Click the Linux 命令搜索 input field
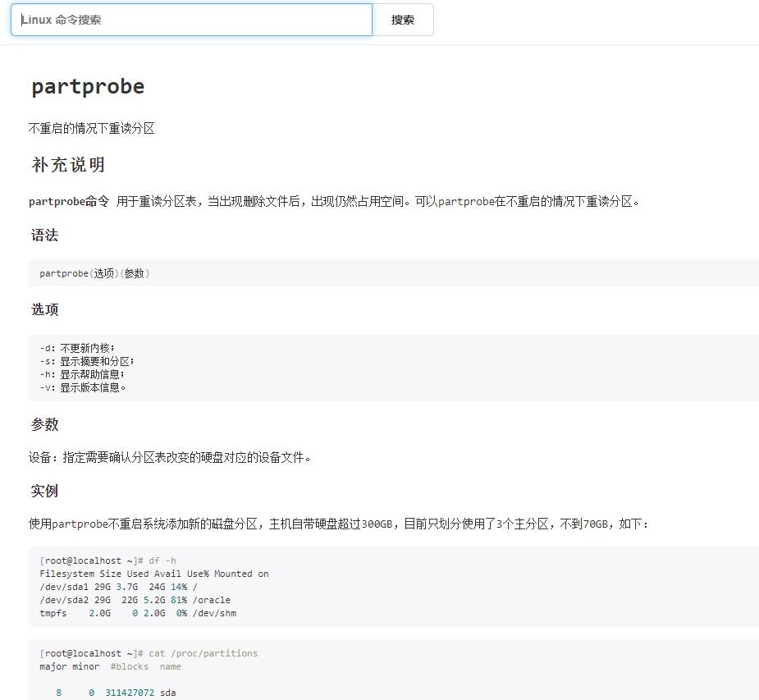The image size is (759, 700). point(191,20)
